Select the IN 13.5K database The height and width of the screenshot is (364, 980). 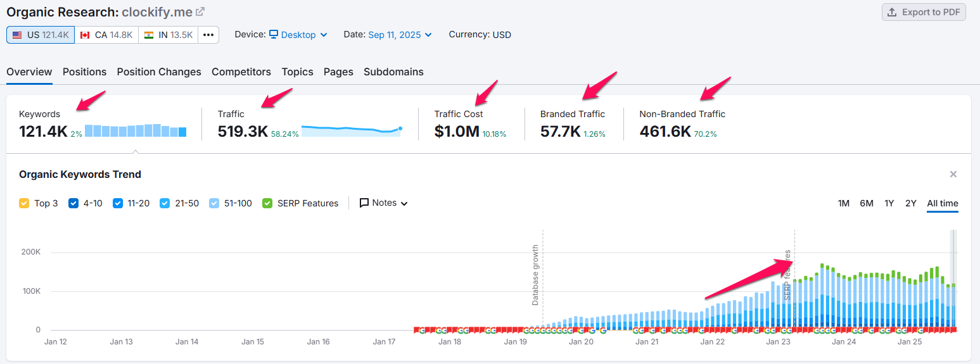pos(168,35)
